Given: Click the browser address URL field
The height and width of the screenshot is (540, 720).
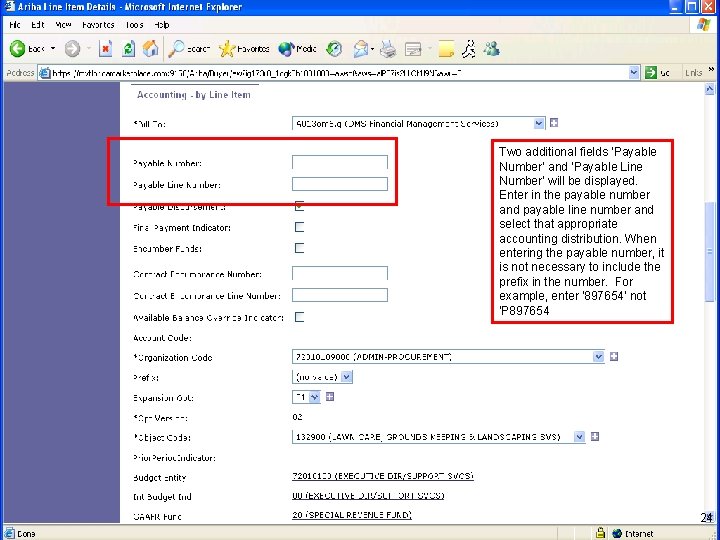Looking at the screenshot, I should pyautogui.click(x=340, y=73).
